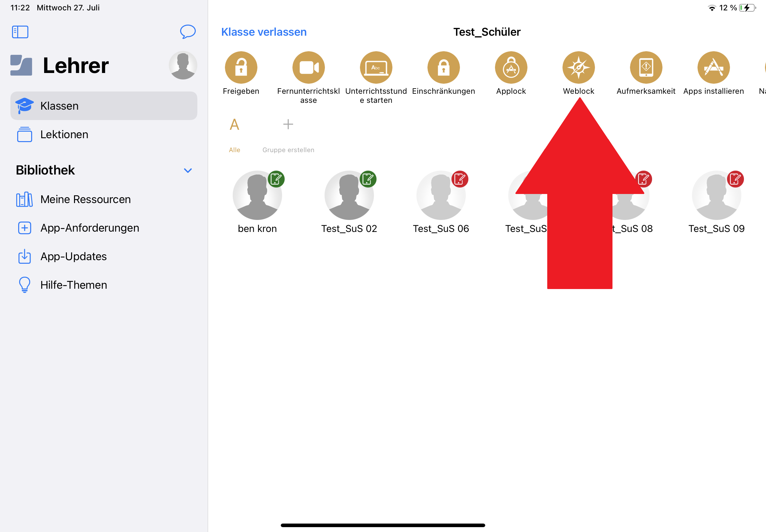766x532 pixels.
Task: Select the Alle group
Action: click(234, 135)
